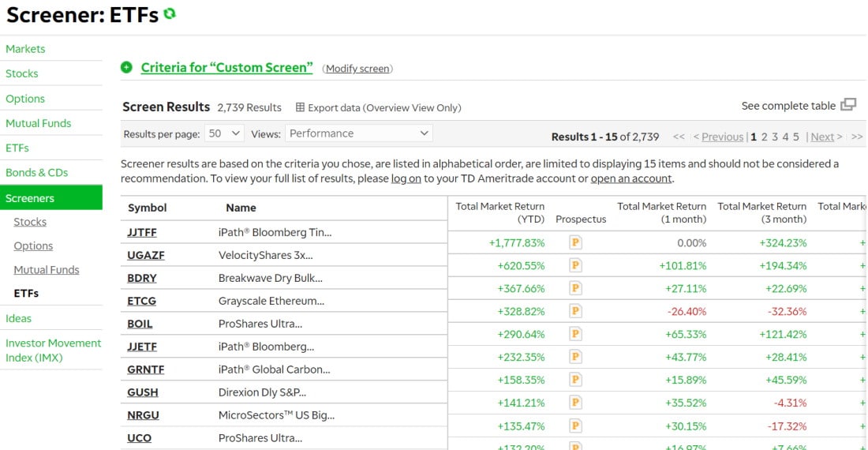Click the Next page link

(x=822, y=137)
